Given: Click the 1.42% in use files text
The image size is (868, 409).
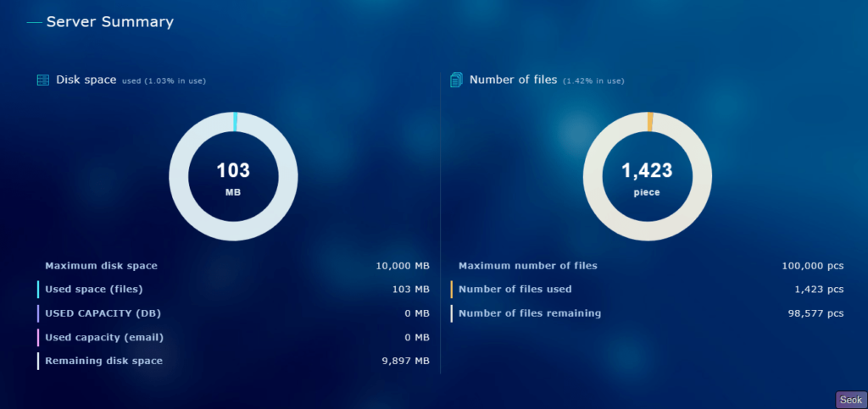Looking at the screenshot, I should [x=593, y=81].
